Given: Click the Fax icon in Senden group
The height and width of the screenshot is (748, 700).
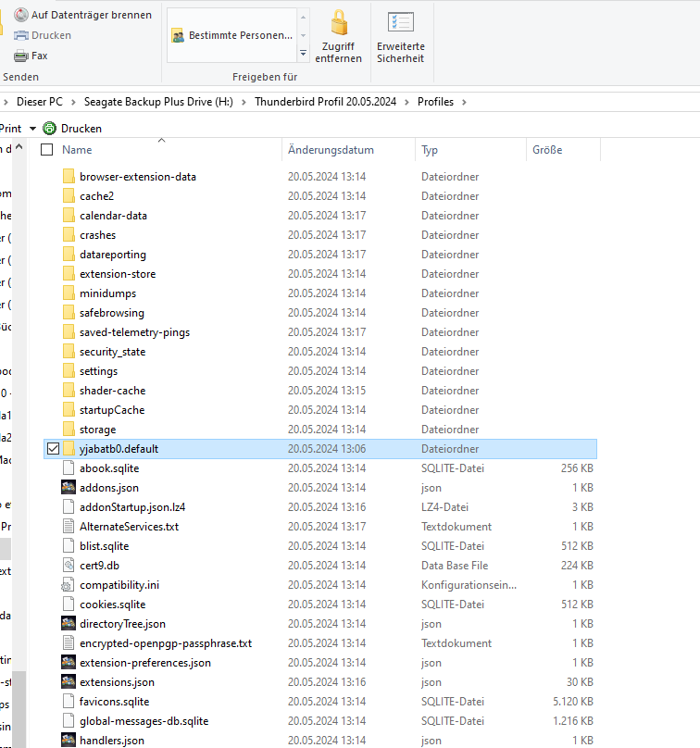Looking at the screenshot, I should click(x=20, y=56).
